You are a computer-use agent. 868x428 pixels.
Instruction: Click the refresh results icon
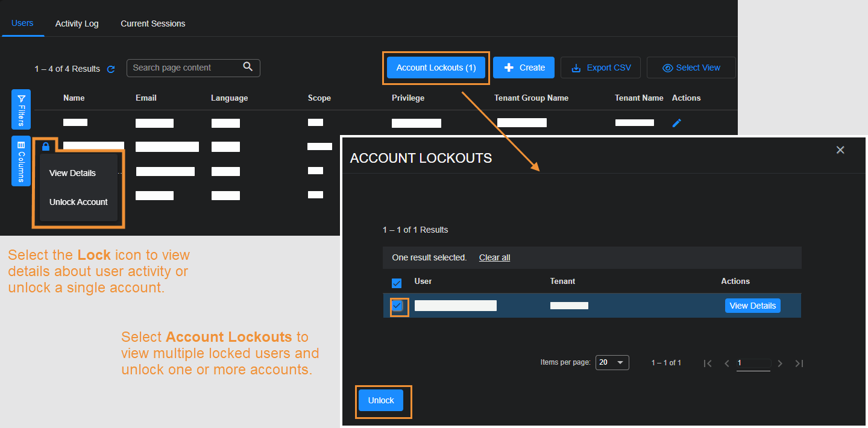click(x=111, y=69)
